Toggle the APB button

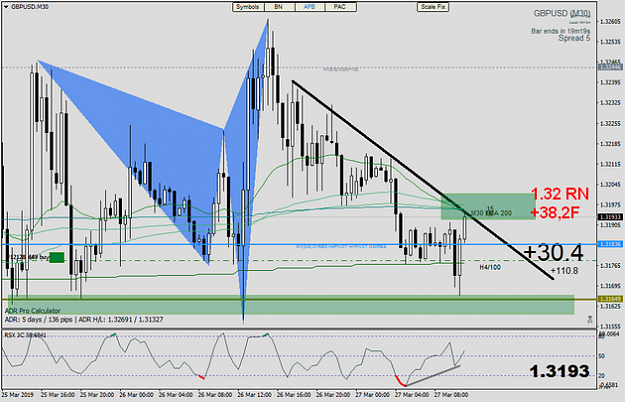click(309, 7)
